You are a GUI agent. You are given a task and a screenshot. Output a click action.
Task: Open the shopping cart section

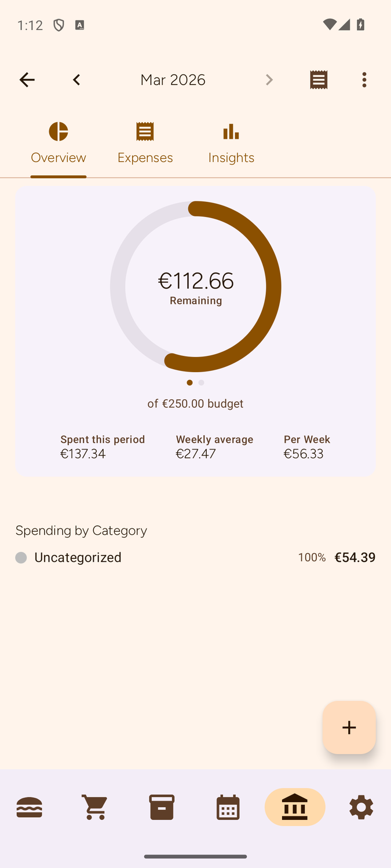pos(95,807)
